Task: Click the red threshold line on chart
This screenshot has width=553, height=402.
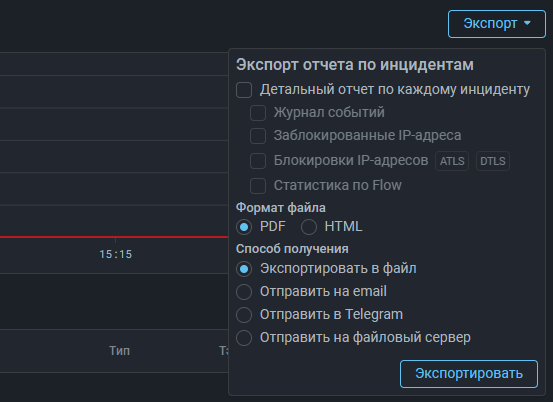Action: click(114, 237)
